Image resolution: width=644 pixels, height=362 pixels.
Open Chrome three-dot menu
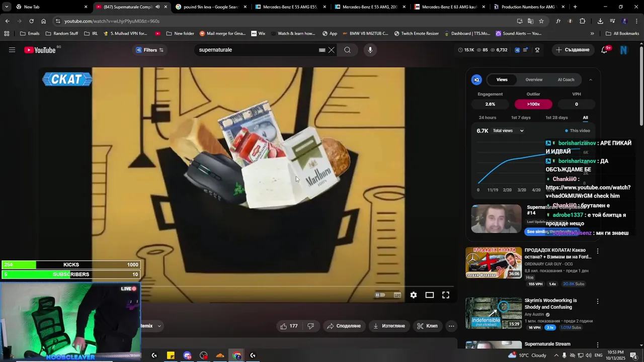637,21
